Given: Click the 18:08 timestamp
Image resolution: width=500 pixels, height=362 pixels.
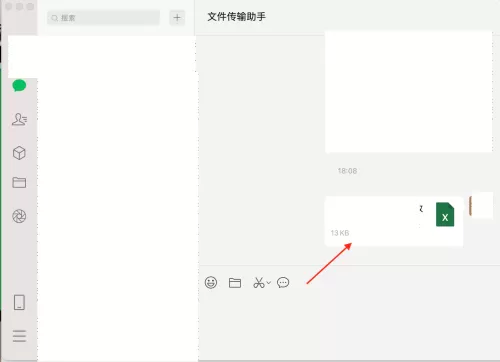Looking at the screenshot, I should point(347,171).
